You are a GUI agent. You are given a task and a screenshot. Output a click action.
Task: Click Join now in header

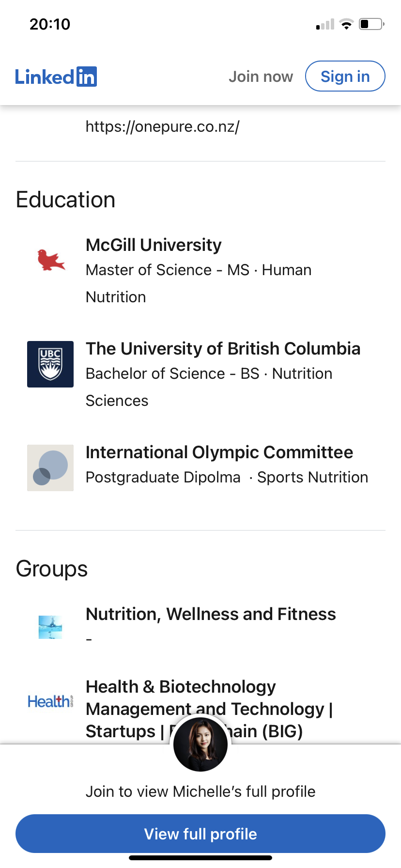click(x=261, y=77)
